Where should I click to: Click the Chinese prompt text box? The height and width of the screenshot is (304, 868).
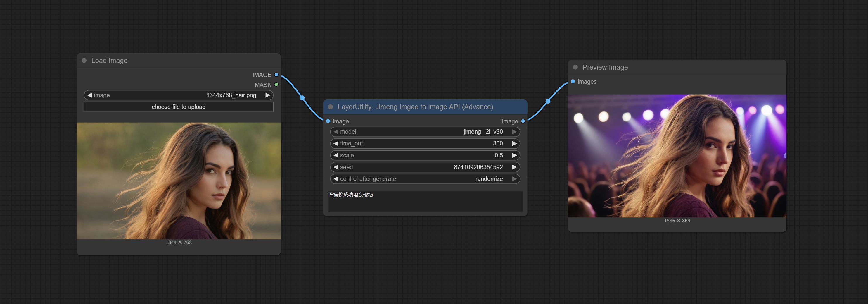(x=425, y=201)
